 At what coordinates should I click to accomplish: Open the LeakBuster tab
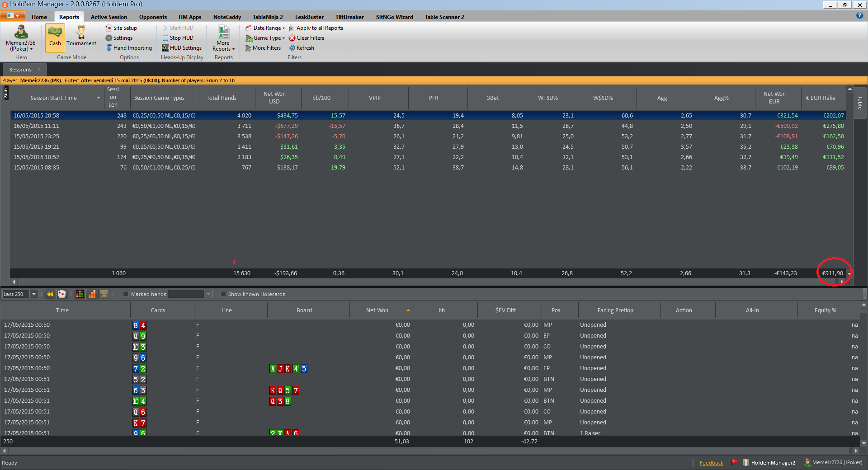(309, 17)
